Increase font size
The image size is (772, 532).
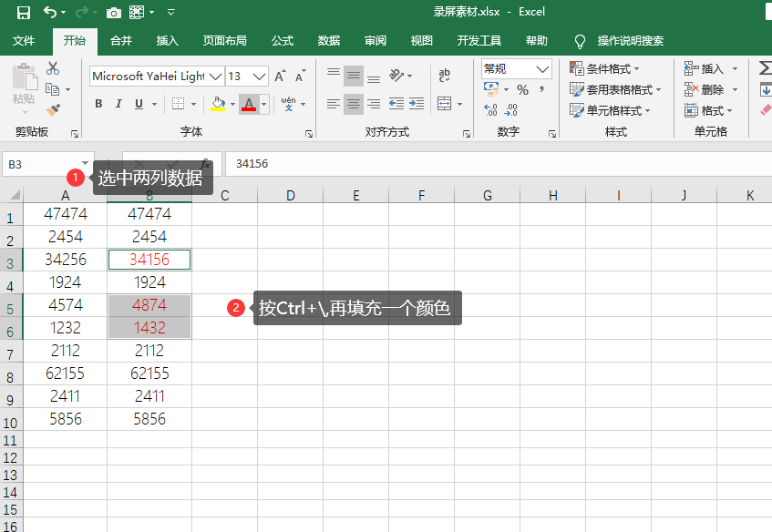coord(280,77)
